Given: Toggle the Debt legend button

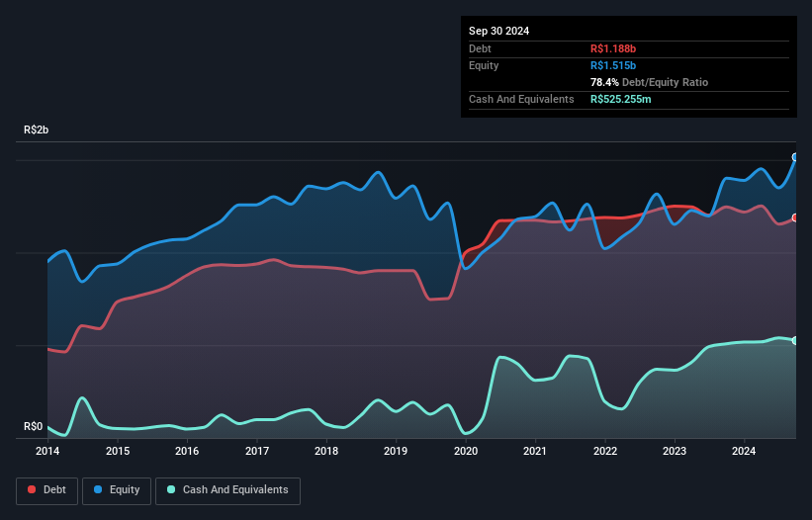Looking at the screenshot, I should (x=46, y=490).
